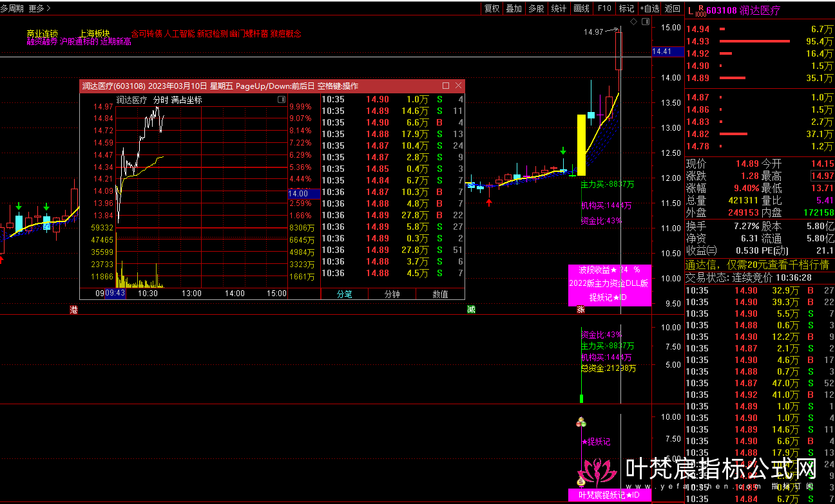835x504 pixels.
Task: Toggle the side panel icon beside the diamond
Action: point(645,22)
